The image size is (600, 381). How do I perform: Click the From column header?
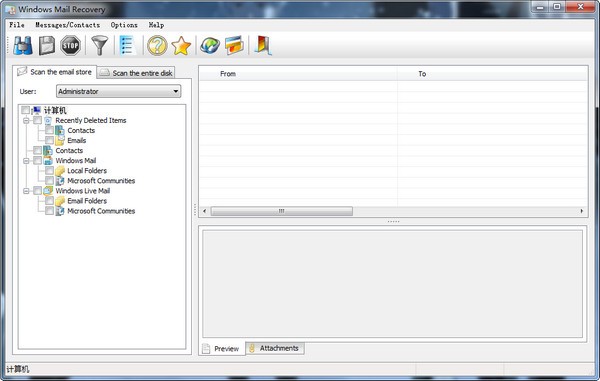298,74
